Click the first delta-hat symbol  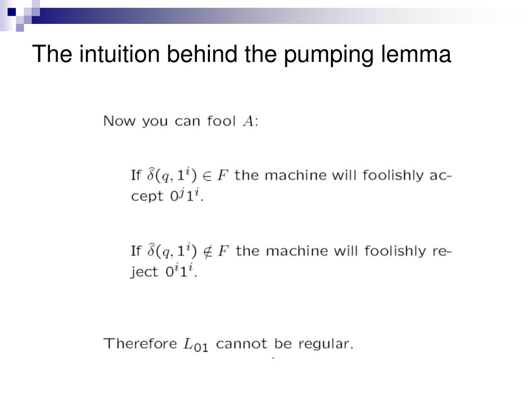[151, 175]
